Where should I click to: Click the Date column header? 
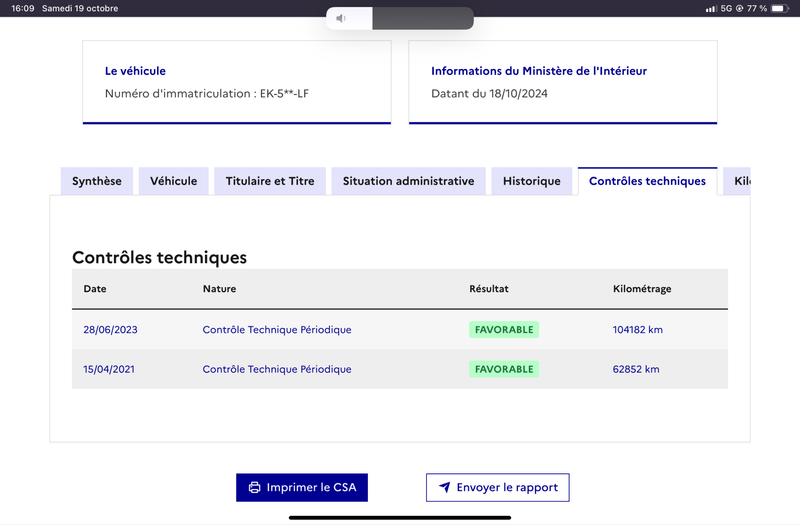pos(95,289)
